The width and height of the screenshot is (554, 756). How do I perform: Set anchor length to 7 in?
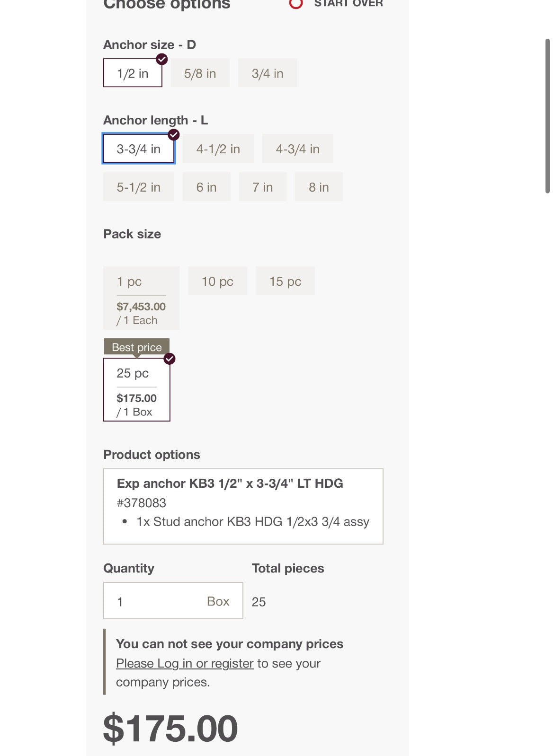coord(262,187)
